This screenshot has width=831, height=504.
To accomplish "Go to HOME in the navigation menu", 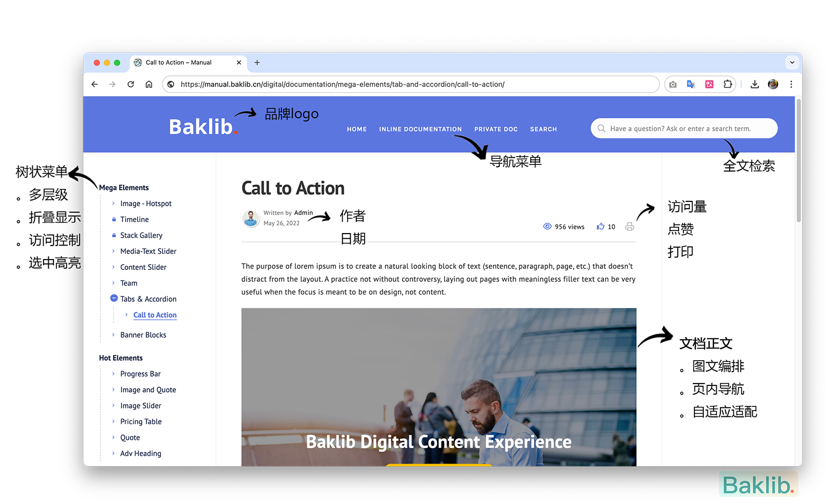I will point(357,129).
